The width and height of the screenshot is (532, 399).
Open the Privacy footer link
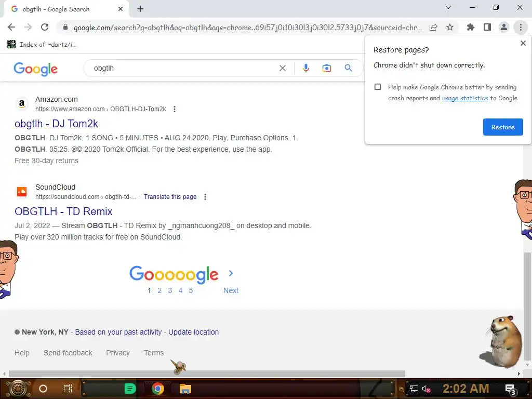[x=118, y=353]
